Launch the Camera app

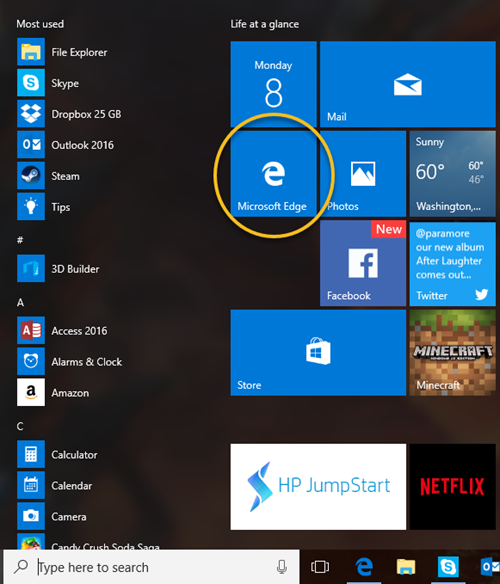[x=52, y=516]
